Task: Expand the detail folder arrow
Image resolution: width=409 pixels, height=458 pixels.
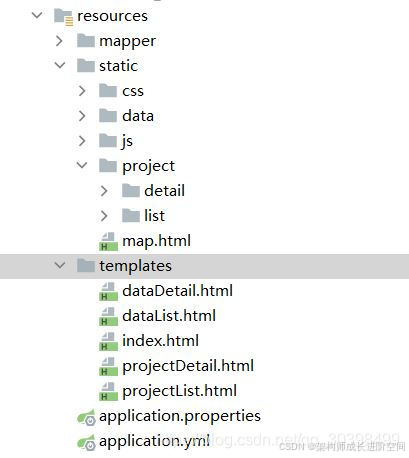Action: pyautogui.click(x=104, y=191)
